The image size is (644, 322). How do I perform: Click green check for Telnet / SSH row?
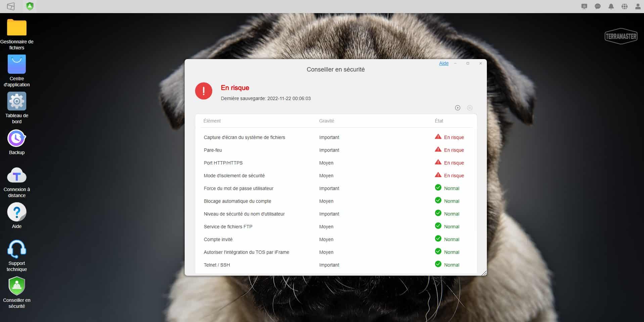438,264
